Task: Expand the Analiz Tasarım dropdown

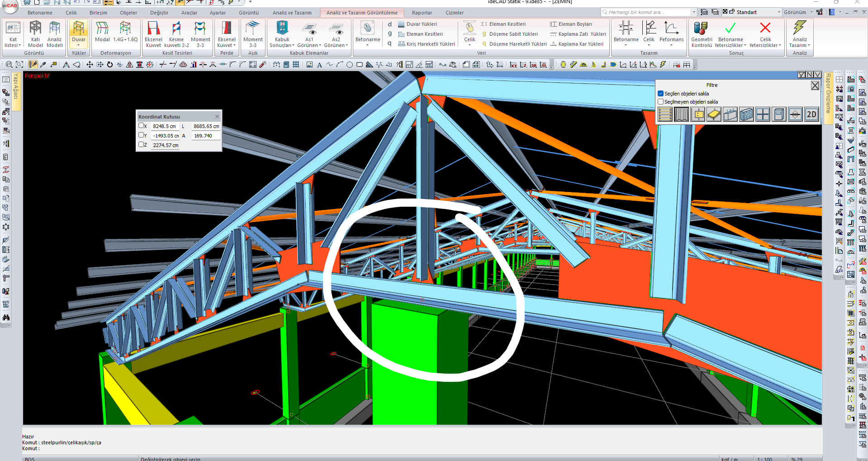Action: 799,42
